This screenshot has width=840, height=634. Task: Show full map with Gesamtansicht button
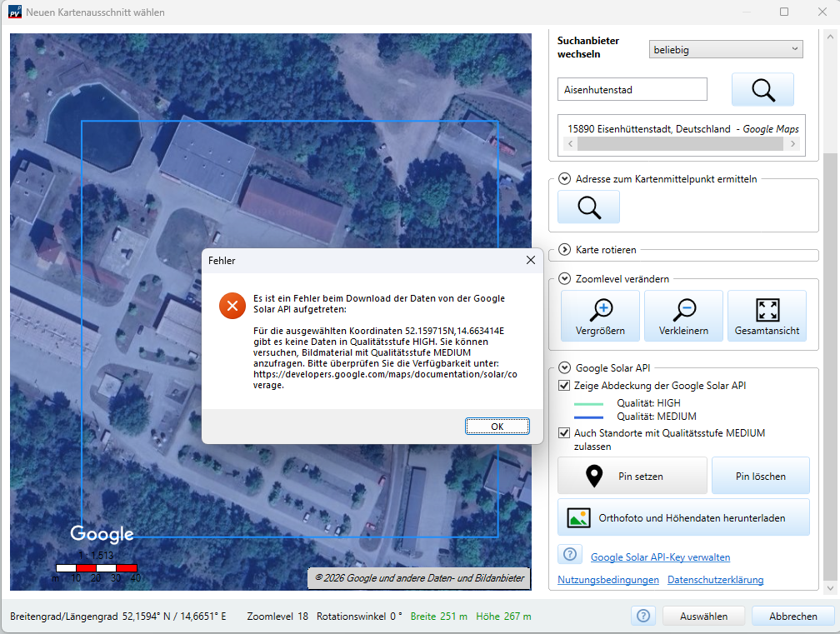coord(767,316)
